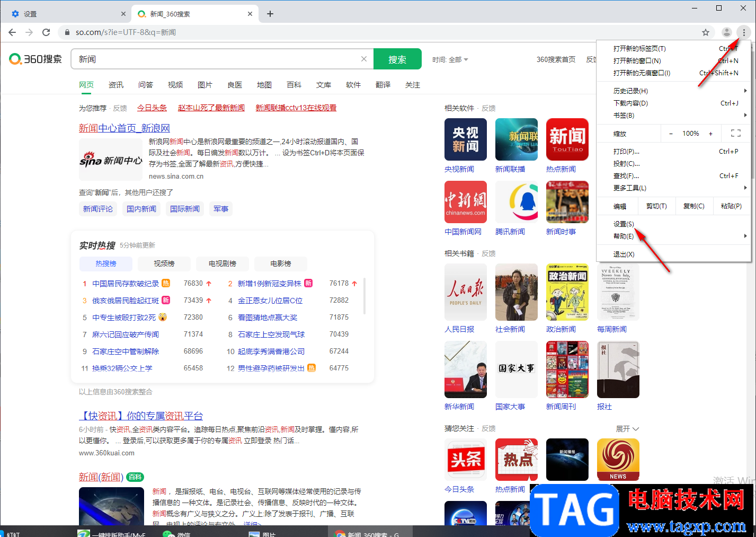
Task: Switch to the 图片 search tab
Action: point(205,85)
